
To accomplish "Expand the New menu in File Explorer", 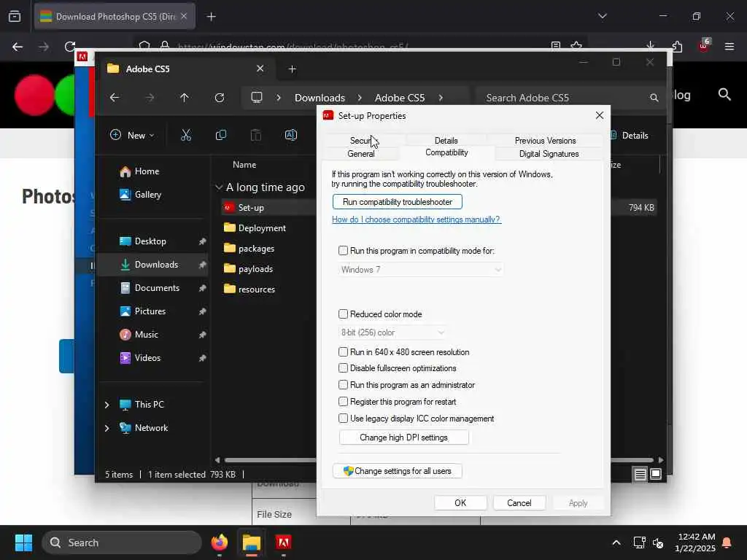I will click(x=132, y=135).
